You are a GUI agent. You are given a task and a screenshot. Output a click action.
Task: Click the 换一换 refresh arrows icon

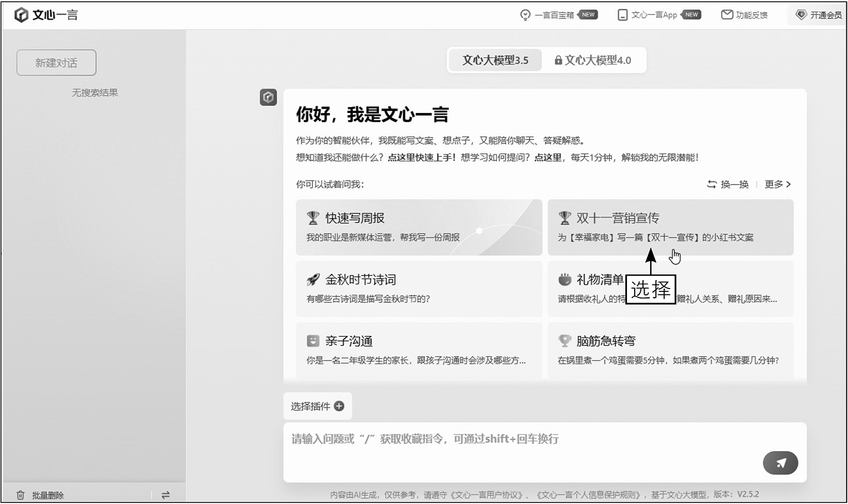point(712,184)
